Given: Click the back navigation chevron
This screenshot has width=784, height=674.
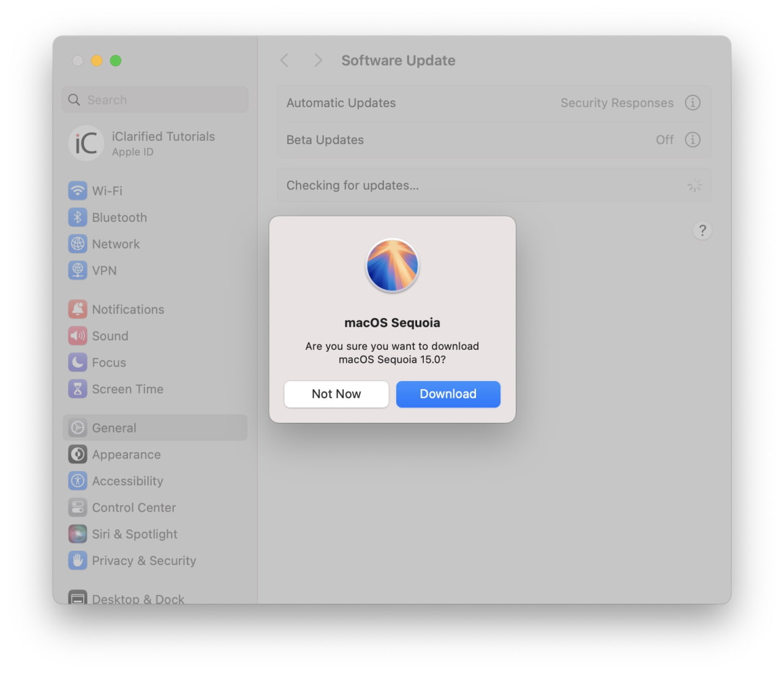Looking at the screenshot, I should (284, 60).
